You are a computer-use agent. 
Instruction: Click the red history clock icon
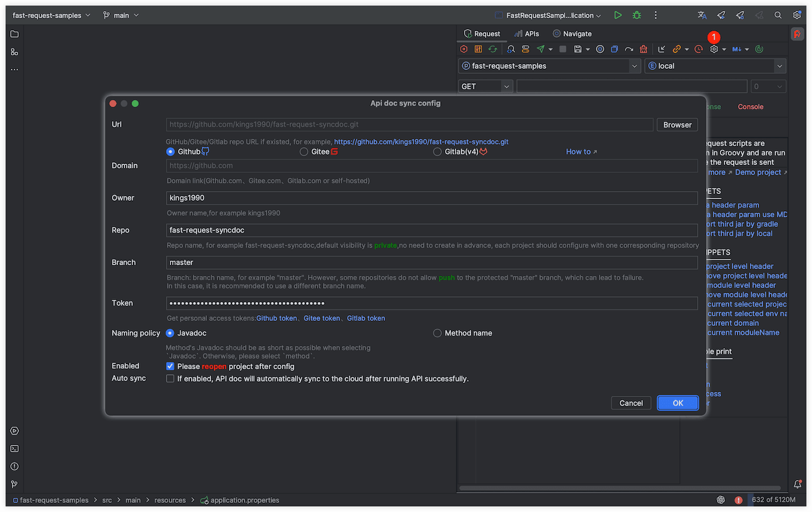pos(699,49)
